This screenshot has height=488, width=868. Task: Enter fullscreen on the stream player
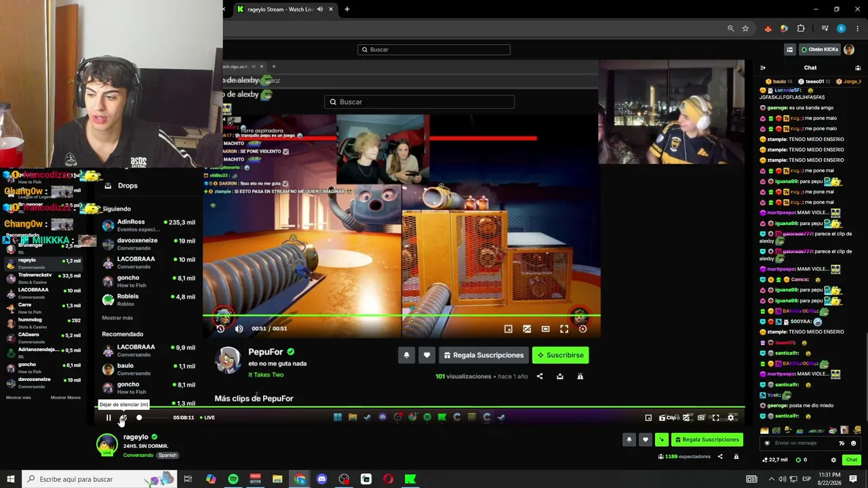[715, 418]
